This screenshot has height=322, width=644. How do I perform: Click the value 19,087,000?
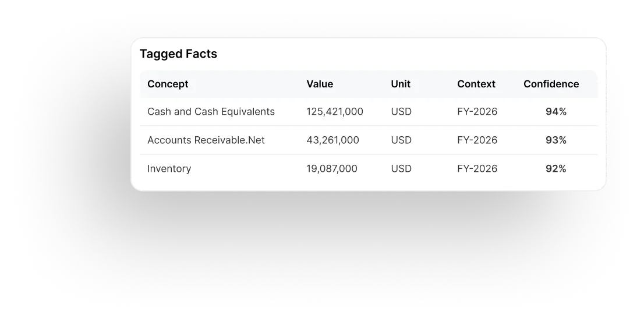(x=332, y=169)
